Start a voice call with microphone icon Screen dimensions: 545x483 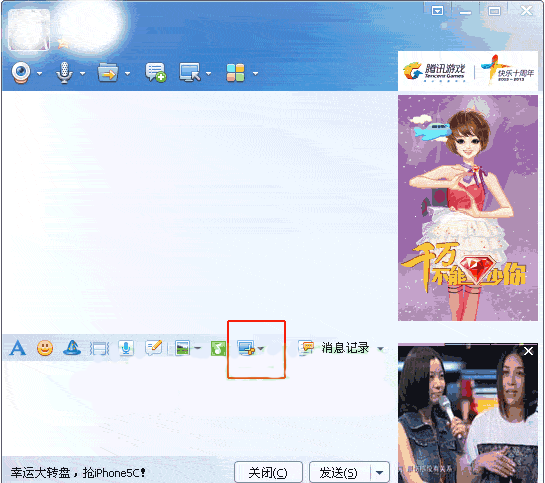(x=64, y=73)
